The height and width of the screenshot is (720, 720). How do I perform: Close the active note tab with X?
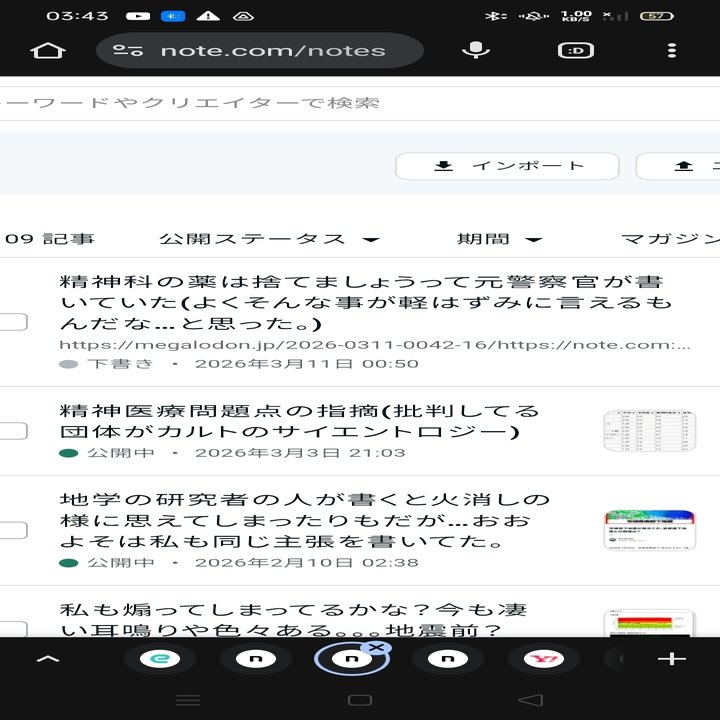coord(377,647)
